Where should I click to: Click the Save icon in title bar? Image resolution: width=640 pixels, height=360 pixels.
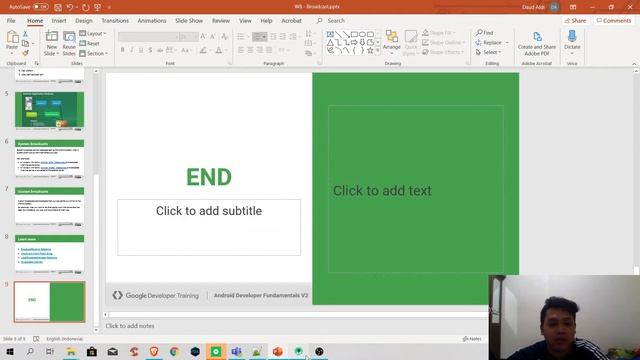[58, 7]
